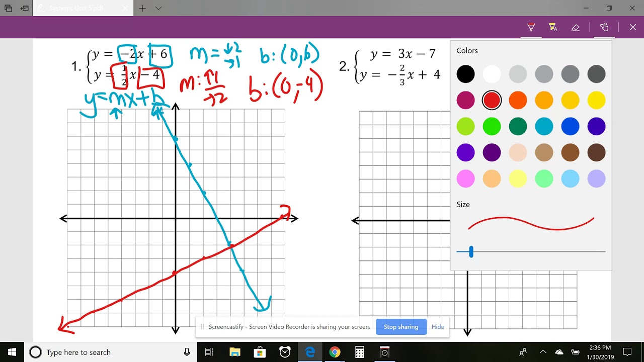Open a new tab with the plus button

pyautogui.click(x=142, y=8)
